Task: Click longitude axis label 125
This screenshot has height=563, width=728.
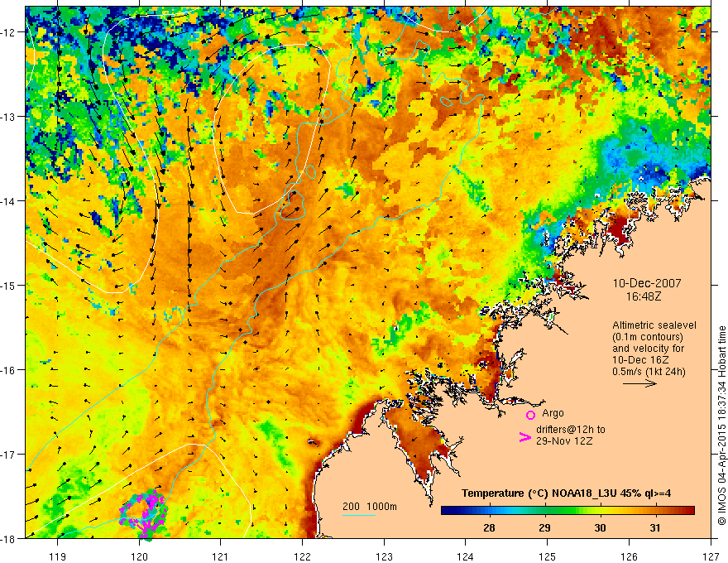Action: point(547,556)
